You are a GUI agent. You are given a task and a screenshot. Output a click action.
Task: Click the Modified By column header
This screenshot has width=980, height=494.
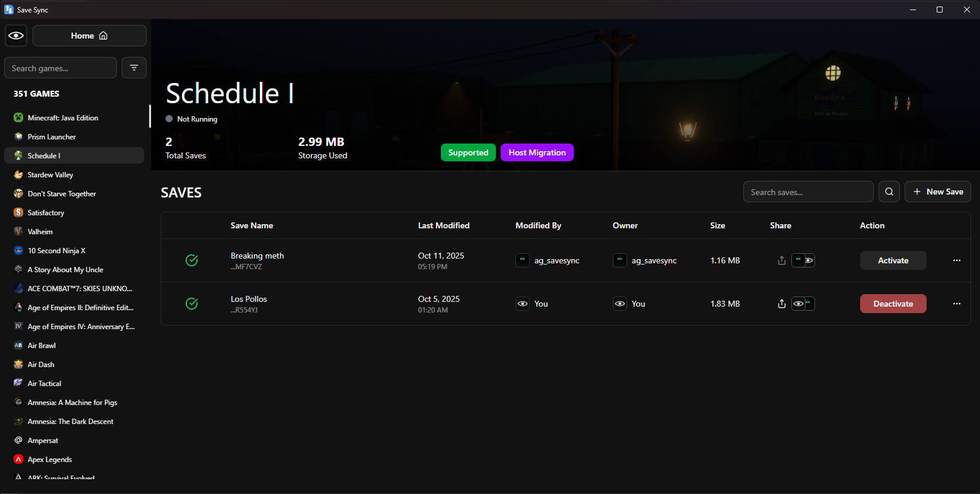(538, 225)
